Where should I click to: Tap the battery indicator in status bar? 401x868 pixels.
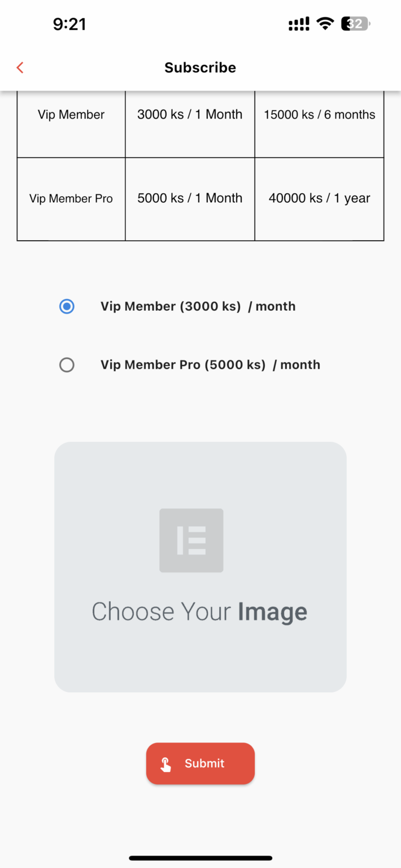(x=356, y=24)
